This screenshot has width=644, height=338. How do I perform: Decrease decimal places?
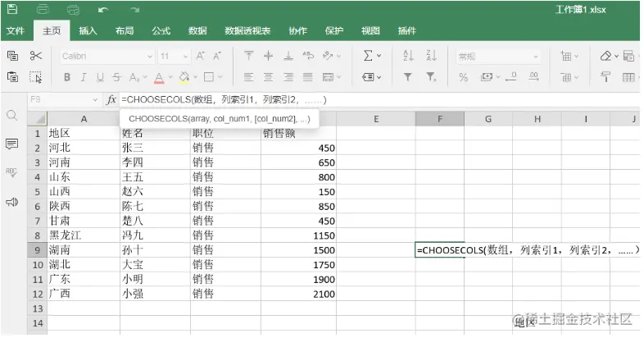coord(511,77)
